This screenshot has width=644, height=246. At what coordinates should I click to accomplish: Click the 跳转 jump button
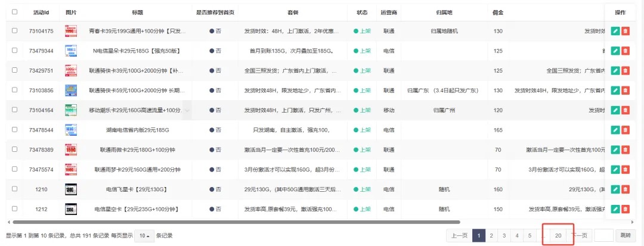pos(626,236)
